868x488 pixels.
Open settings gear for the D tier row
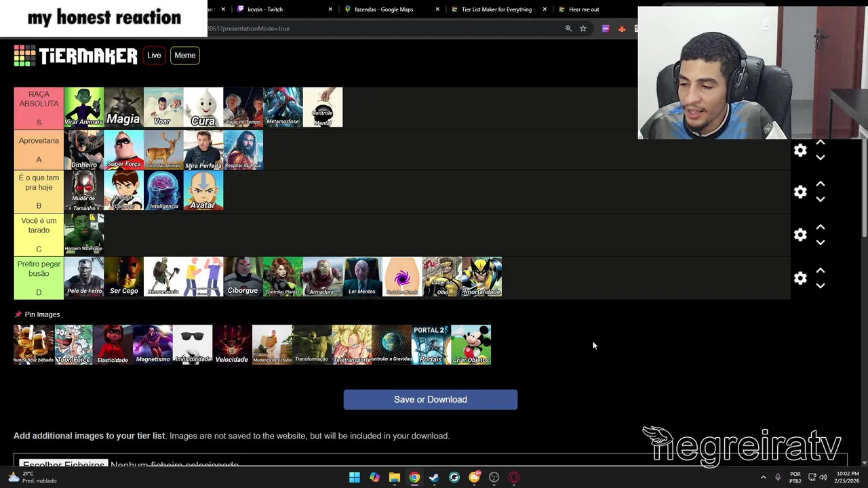click(800, 279)
